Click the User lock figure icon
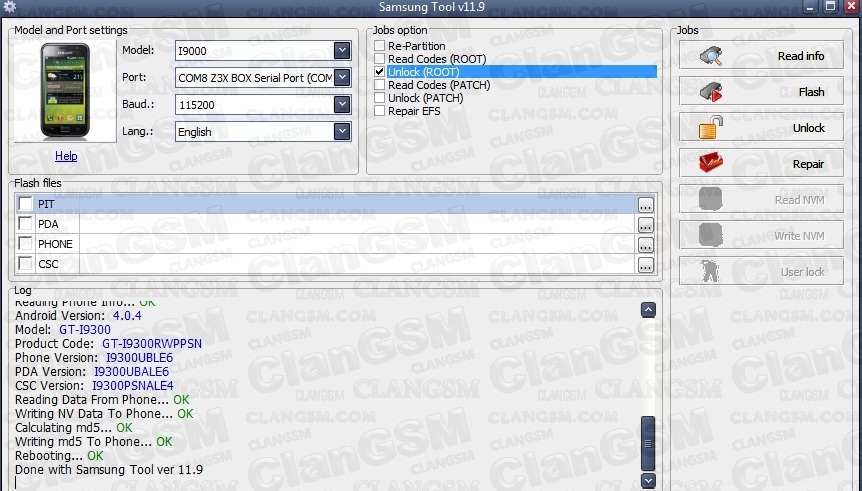Screen dimensions: 862x491 click(710, 271)
